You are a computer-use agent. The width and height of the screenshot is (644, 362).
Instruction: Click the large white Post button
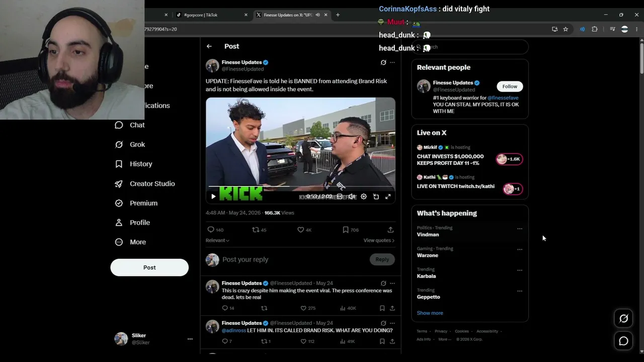tap(149, 267)
